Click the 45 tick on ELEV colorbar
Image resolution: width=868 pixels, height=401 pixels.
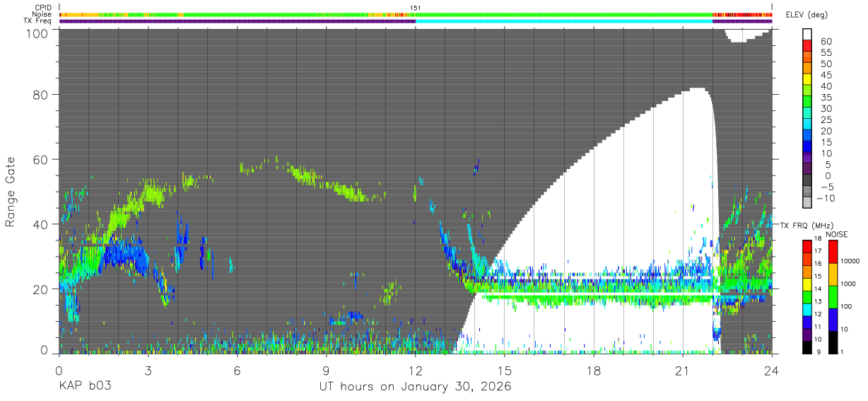(x=826, y=75)
